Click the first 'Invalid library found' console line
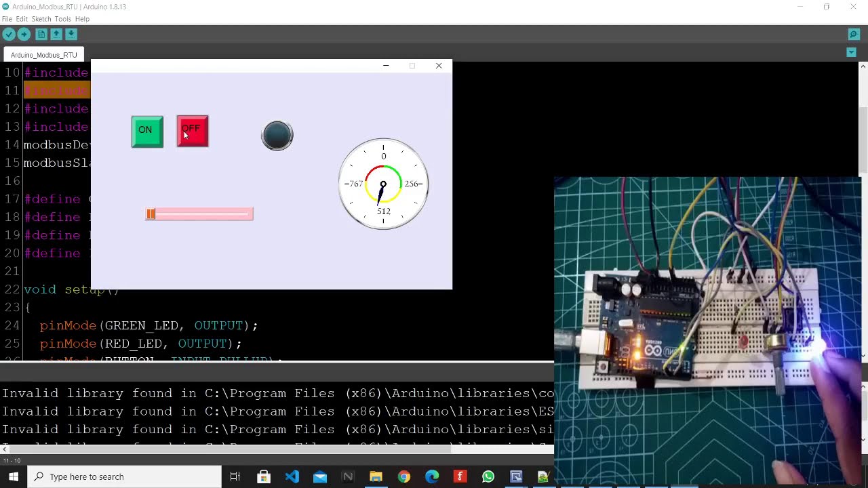The width and height of the screenshot is (868, 488). click(278, 393)
